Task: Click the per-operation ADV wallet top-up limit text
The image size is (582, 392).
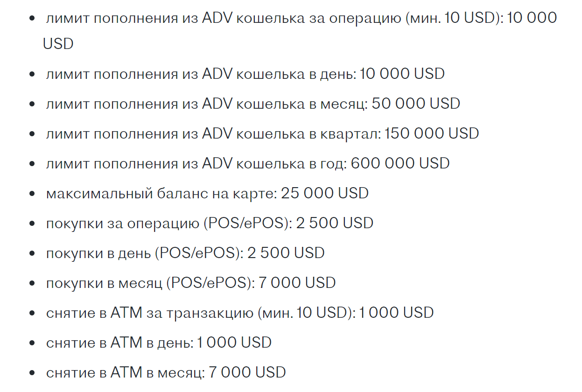Action: (x=224, y=18)
